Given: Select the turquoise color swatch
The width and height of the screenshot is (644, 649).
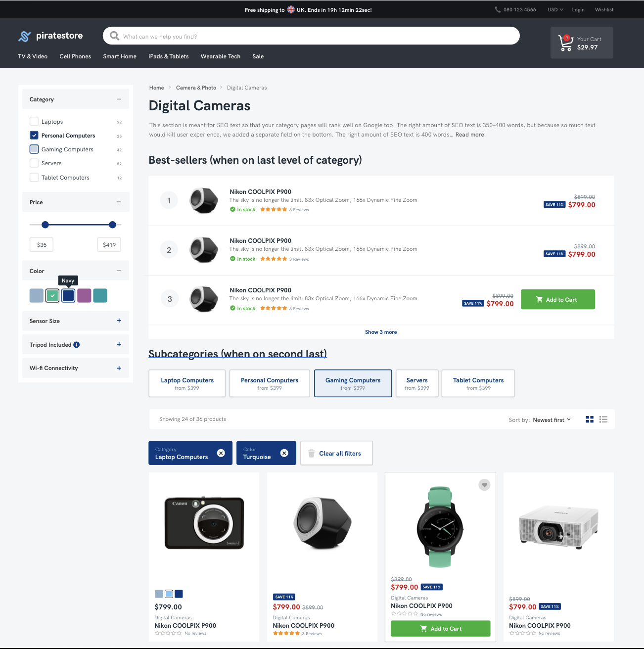Looking at the screenshot, I should click(100, 295).
